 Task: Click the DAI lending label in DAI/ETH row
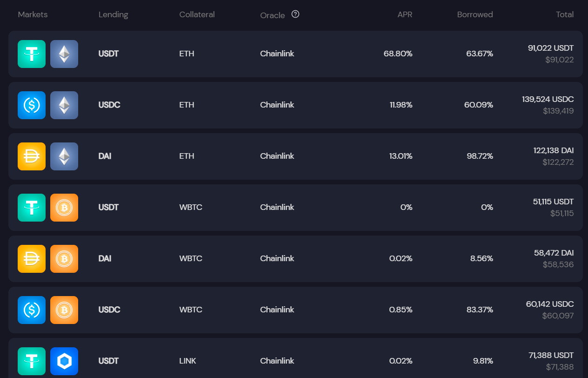(105, 156)
